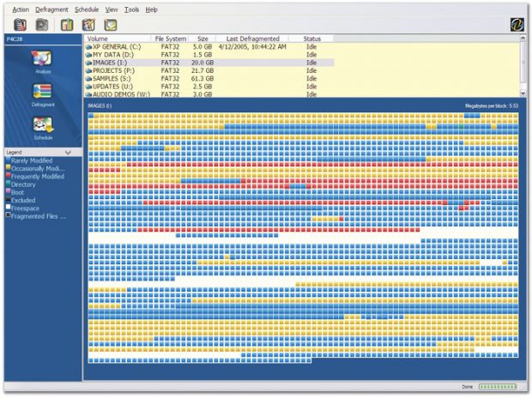Click the grayed-out second toolbar icon
The image size is (532, 398).
42,25
